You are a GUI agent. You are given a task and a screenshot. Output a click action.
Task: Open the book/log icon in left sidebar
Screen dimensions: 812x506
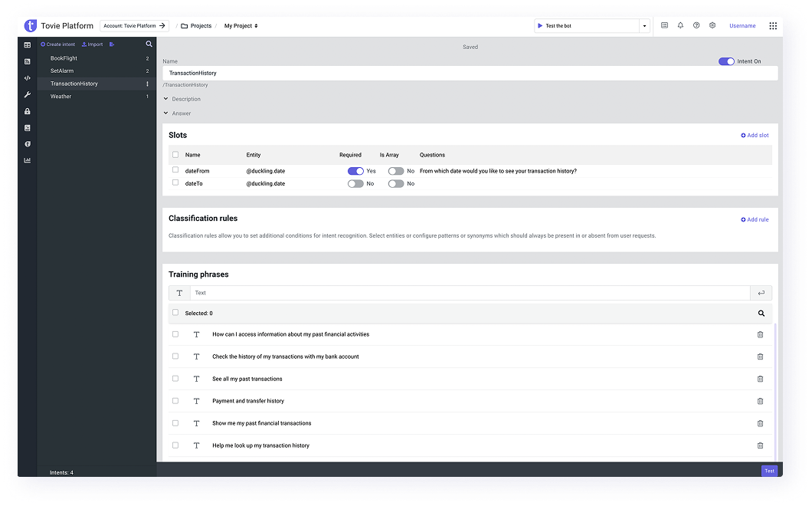coord(28,128)
